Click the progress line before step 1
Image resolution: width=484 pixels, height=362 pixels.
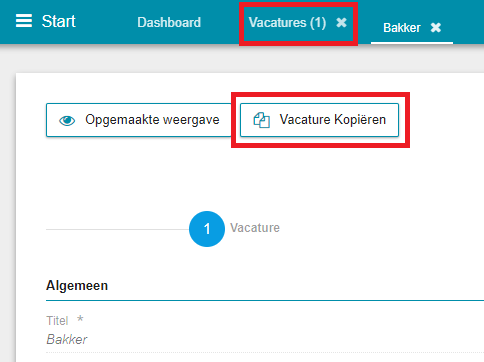point(117,229)
